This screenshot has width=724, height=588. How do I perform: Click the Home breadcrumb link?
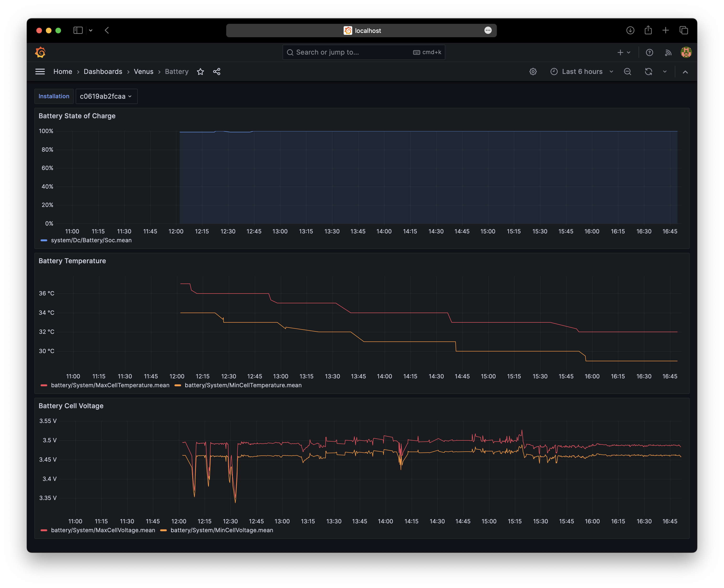(63, 72)
